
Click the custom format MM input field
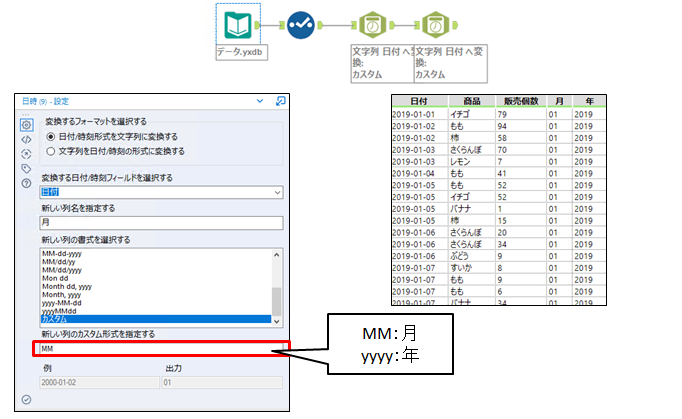[x=160, y=349]
